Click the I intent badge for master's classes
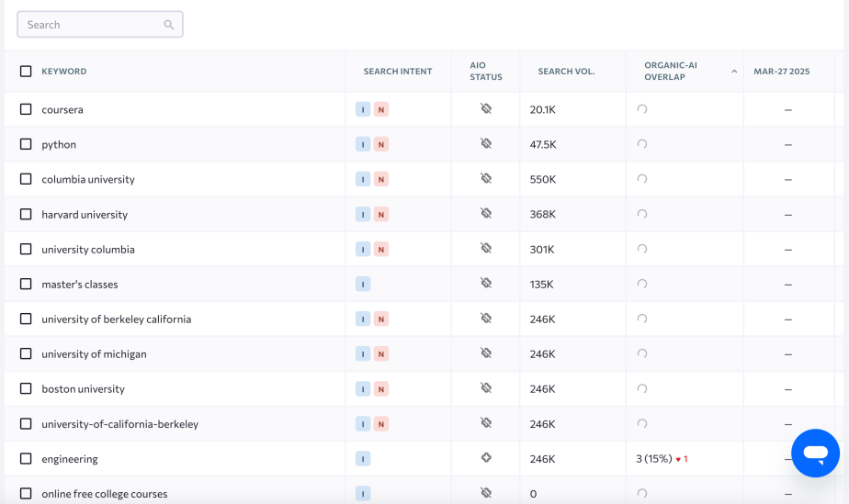 (x=363, y=285)
